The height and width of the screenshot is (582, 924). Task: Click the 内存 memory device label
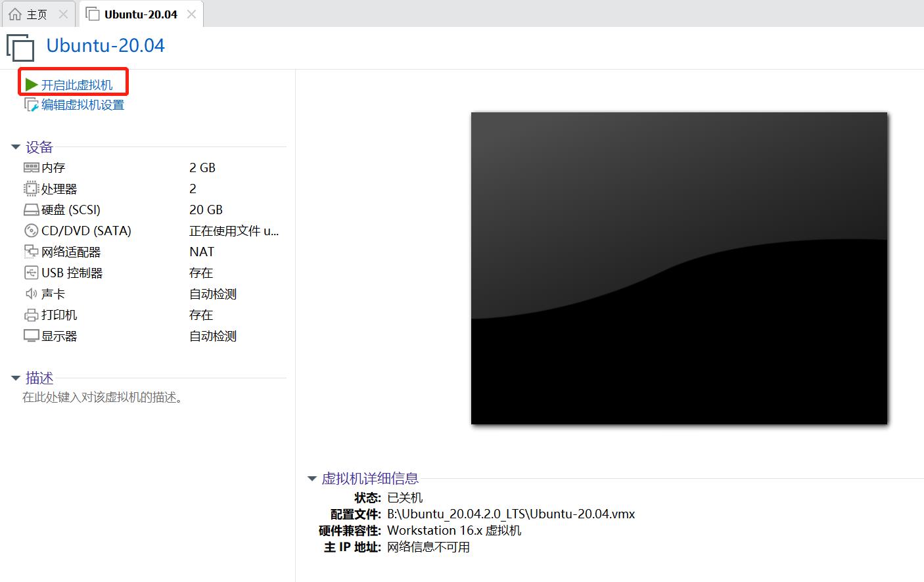tap(53, 168)
